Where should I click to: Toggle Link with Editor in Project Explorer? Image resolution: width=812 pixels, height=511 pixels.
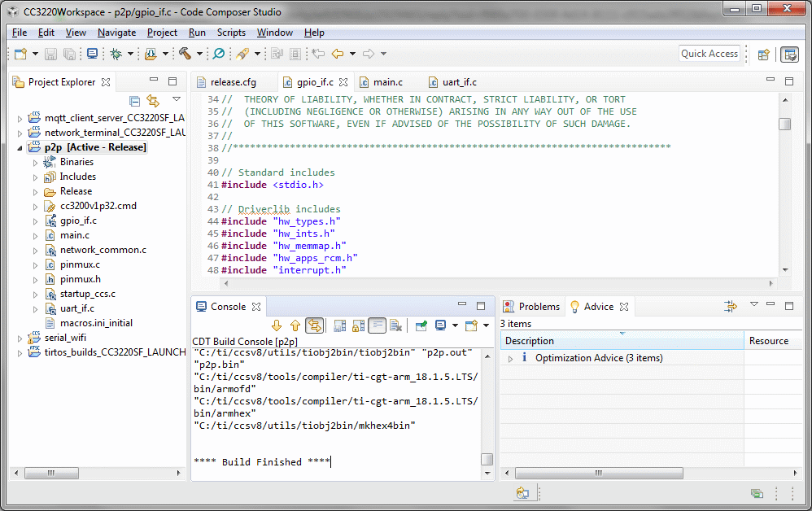click(153, 101)
